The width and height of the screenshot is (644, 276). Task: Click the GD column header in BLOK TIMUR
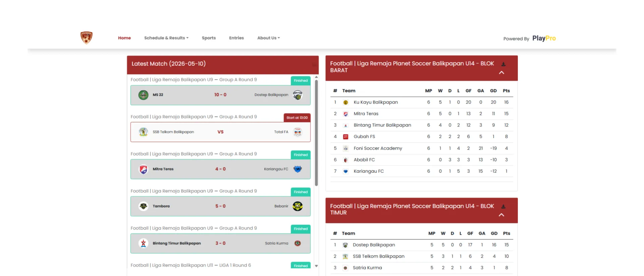coord(494,233)
